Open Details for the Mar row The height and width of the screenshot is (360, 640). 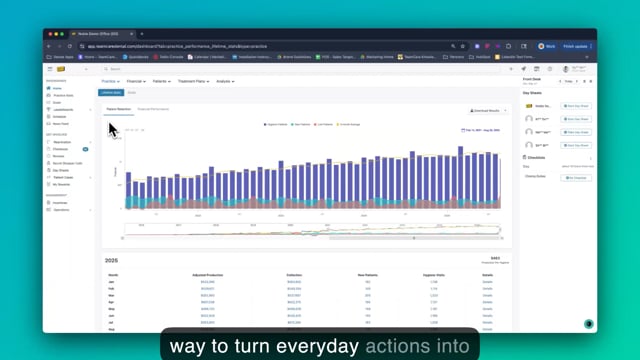tap(487, 295)
